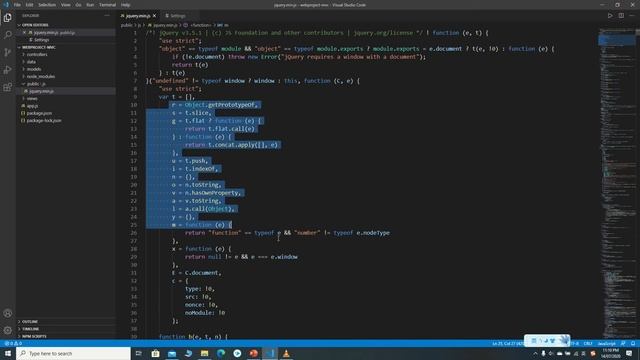Collapse the public / js folder

pyautogui.click(x=36, y=84)
